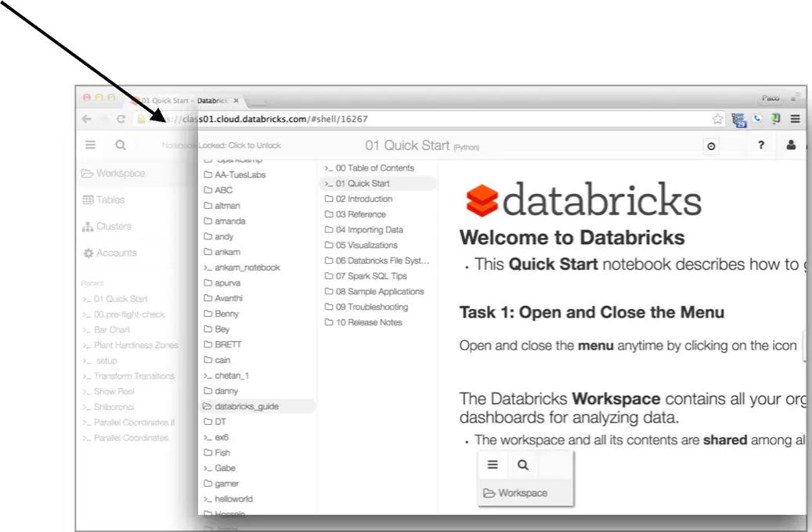This screenshot has width=812, height=532.
Task: Open recent notebook Transform Transitions
Action: (128, 376)
